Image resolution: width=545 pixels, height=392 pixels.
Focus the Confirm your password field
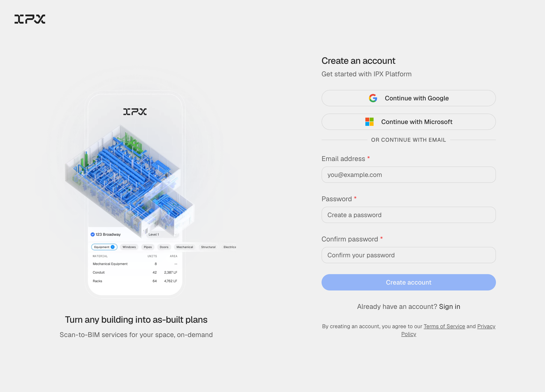coord(409,255)
